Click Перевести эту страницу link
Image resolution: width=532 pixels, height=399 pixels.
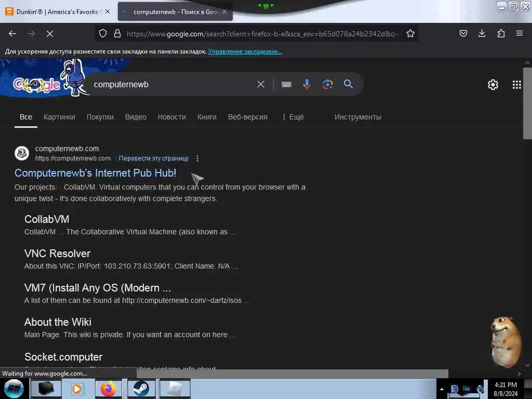(x=154, y=158)
